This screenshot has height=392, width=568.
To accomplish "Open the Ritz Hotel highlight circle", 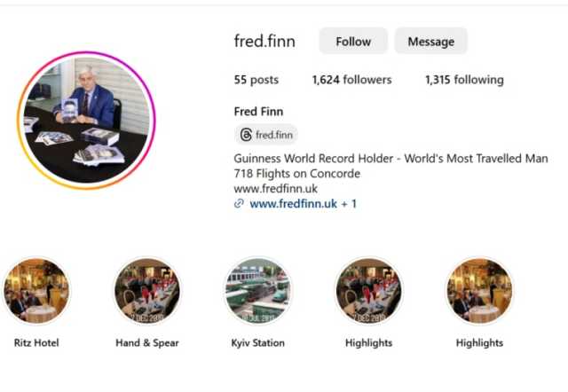I will [36, 291].
